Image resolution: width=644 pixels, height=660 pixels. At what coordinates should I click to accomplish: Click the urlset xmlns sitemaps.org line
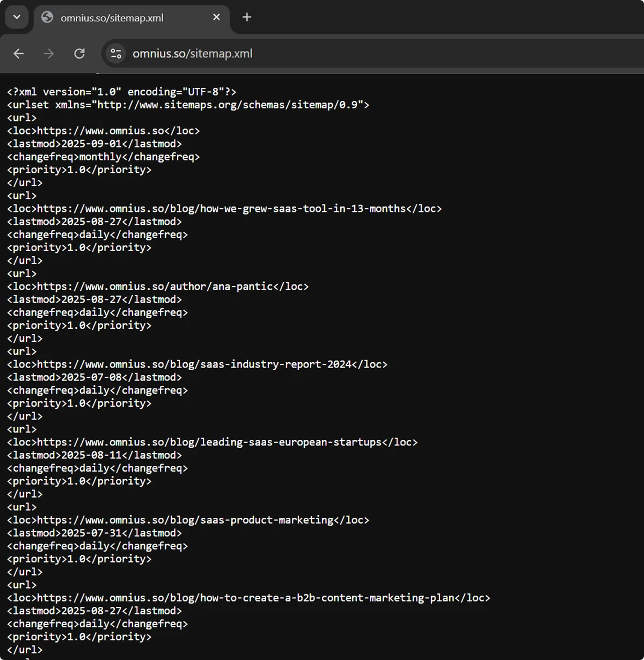point(188,105)
